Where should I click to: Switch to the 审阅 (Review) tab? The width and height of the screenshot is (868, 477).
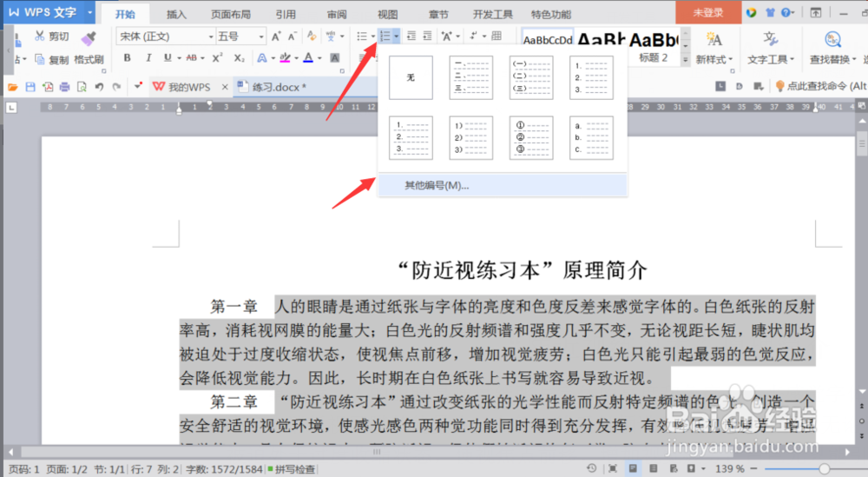click(x=337, y=15)
